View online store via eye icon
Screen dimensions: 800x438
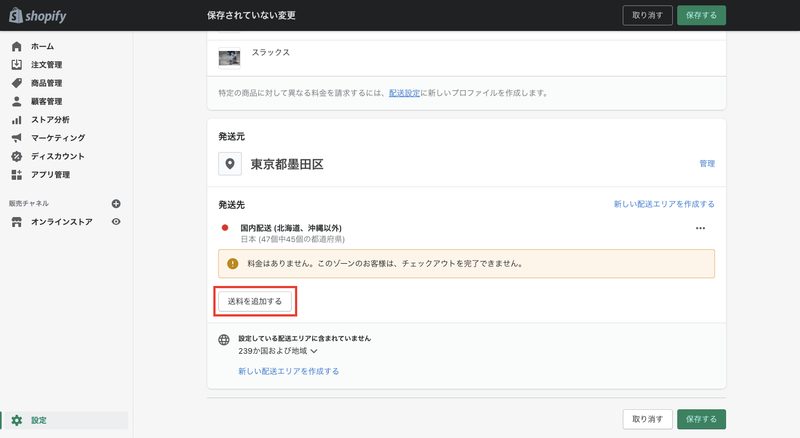[116, 222]
